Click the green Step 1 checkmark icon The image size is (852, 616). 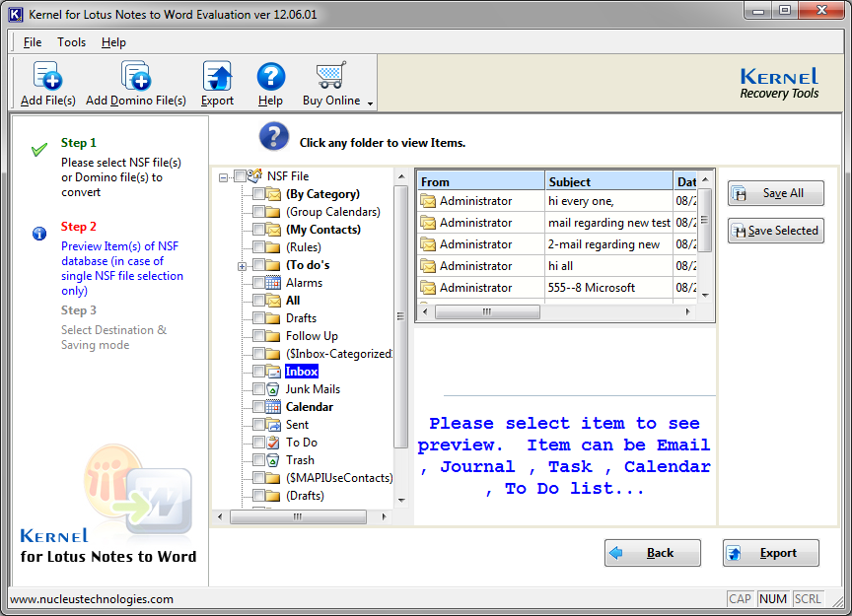(39, 150)
